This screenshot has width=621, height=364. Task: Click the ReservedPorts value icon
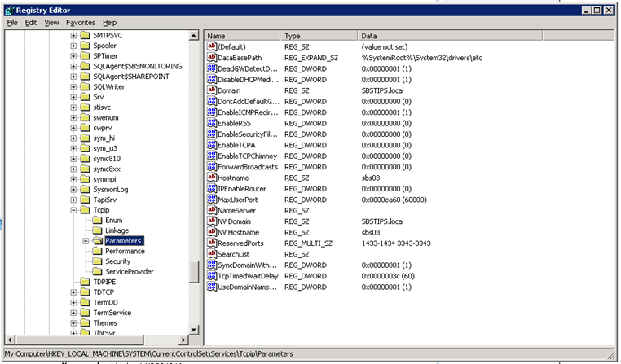click(x=211, y=243)
